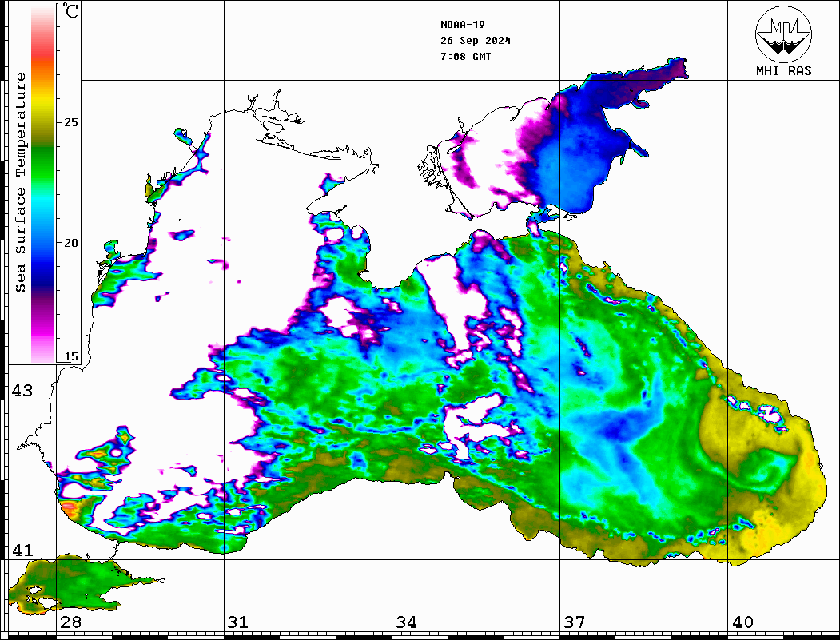
Task: Click the 26 Sep 2024 date text
Action: [476, 41]
